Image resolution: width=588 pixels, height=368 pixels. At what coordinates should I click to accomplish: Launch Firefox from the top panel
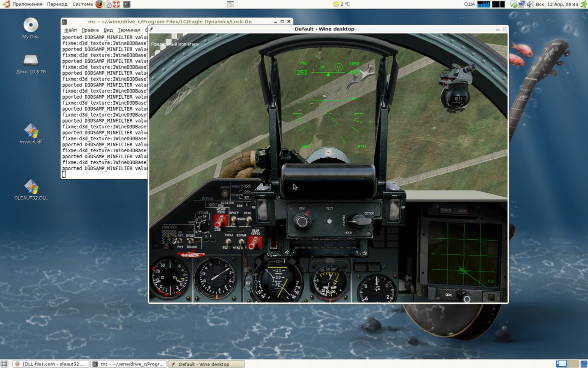99,4
